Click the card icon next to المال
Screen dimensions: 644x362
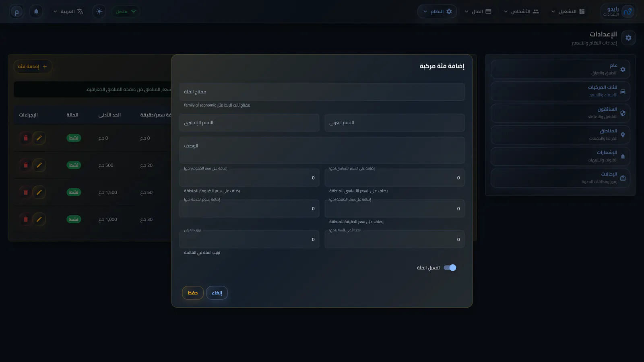tap(488, 12)
